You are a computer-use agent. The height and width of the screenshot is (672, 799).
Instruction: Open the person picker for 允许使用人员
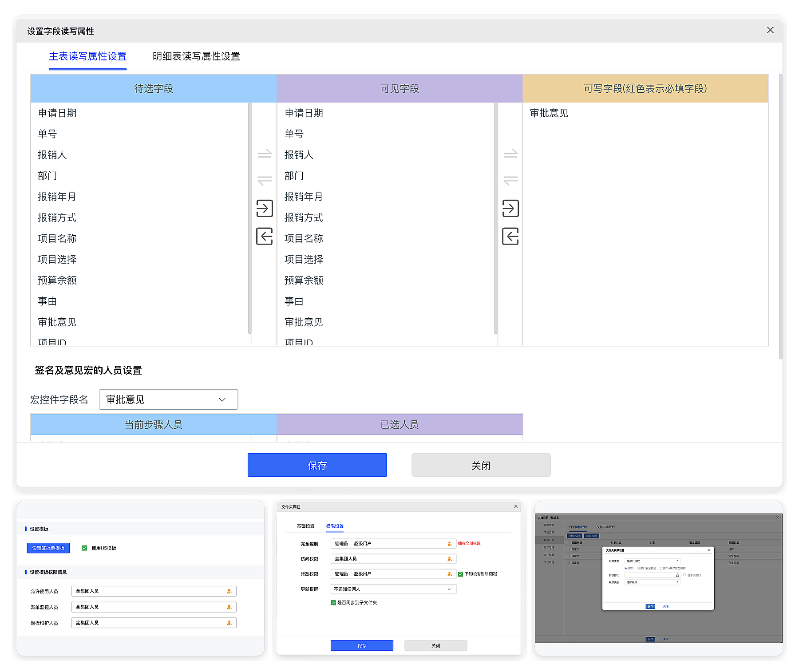[229, 591]
